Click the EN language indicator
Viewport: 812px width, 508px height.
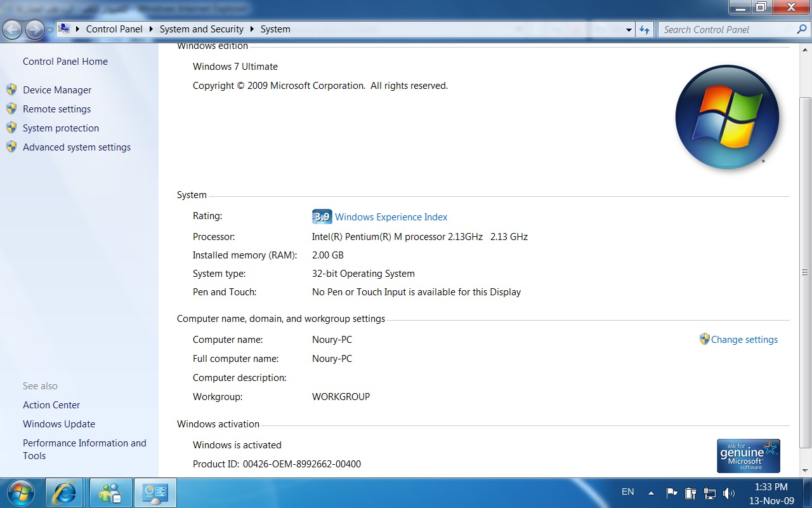(x=628, y=492)
